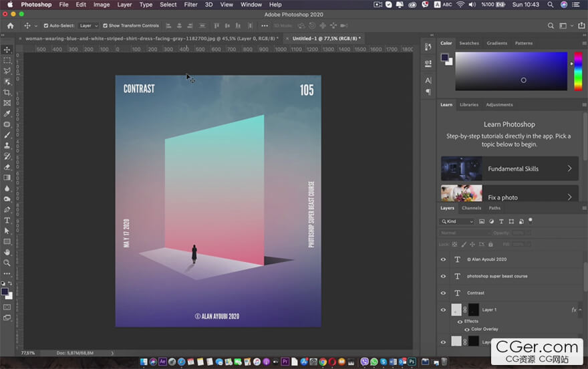The width and height of the screenshot is (588, 369).
Task: Toggle Effects visibility under Layer 1
Action: pyautogui.click(x=460, y=322)
